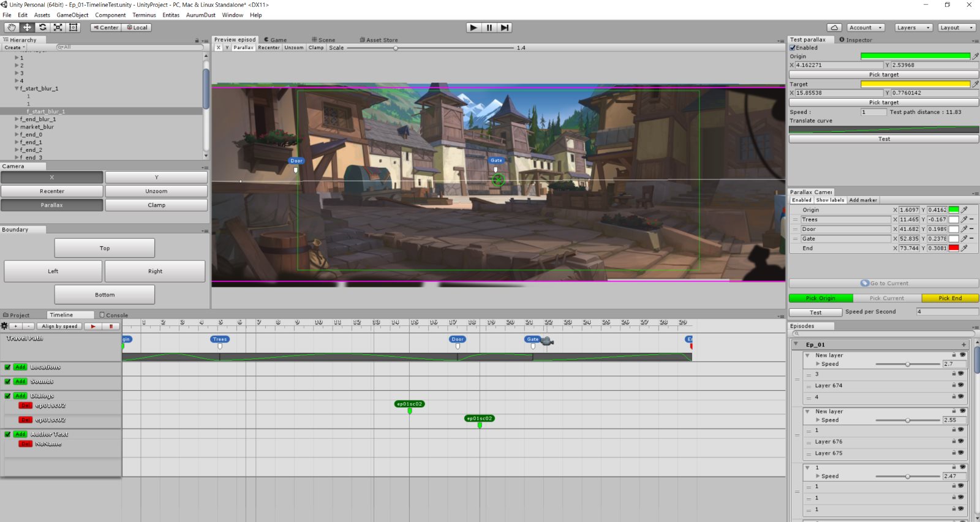Open the AurumDust menu
Screen dimensions: 980x522
[x=201, y=15]
